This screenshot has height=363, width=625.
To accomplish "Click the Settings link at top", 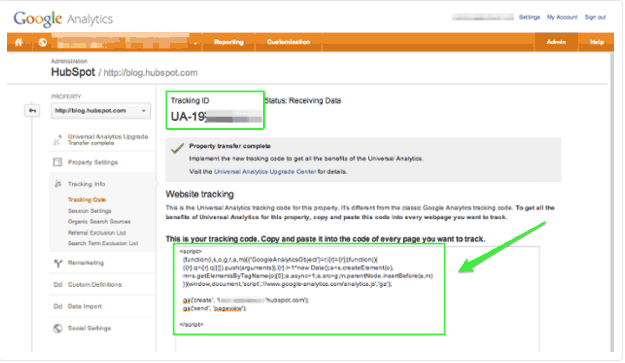I will pos(529,17).
